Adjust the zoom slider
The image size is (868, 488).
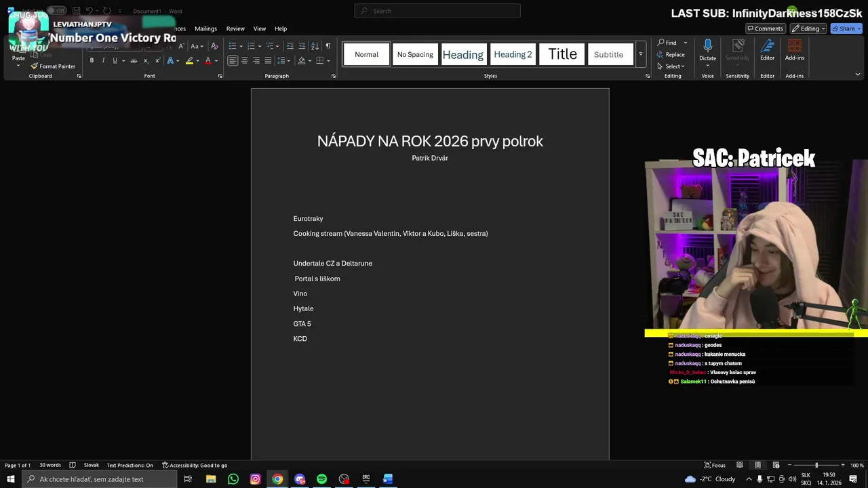(x=816, y=465)
